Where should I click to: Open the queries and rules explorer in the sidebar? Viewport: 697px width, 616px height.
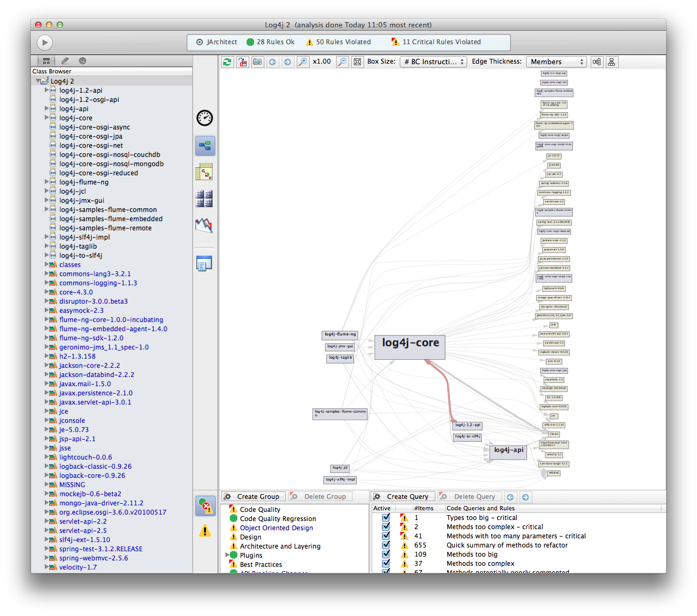(x=205, y=506)
